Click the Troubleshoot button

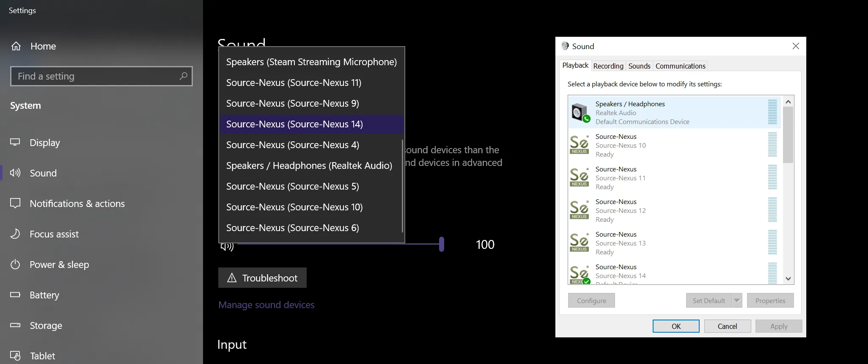[x=262, y=278]
